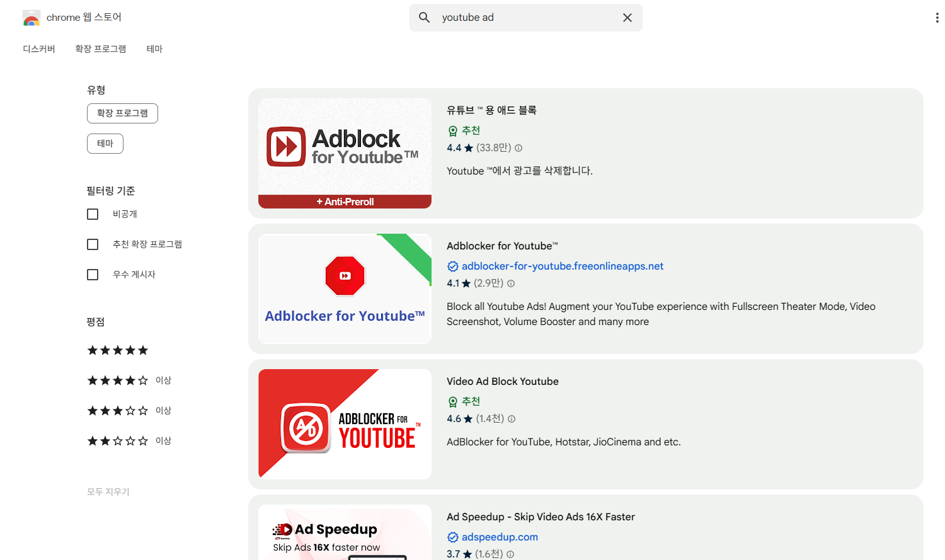
Task: Open the 디스커버 tab
Action: click(x=39, y=49)
